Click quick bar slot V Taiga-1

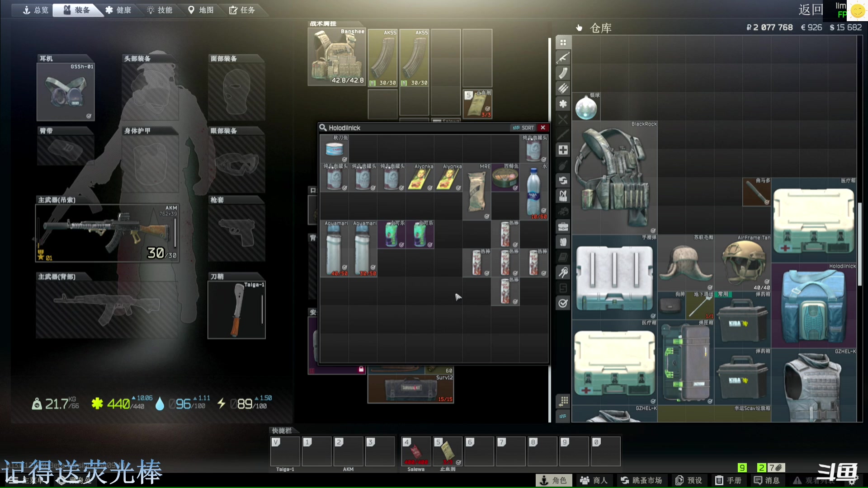[x=285, y=451]
